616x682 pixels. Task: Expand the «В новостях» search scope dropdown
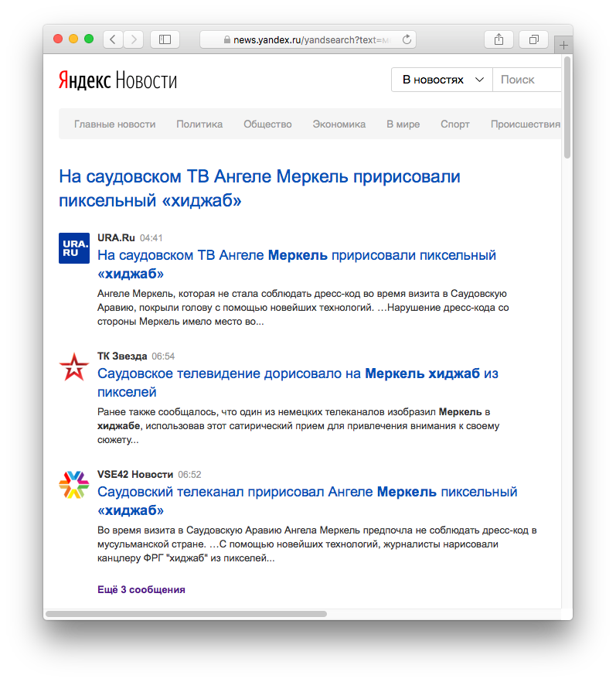[x=442, y=80]
